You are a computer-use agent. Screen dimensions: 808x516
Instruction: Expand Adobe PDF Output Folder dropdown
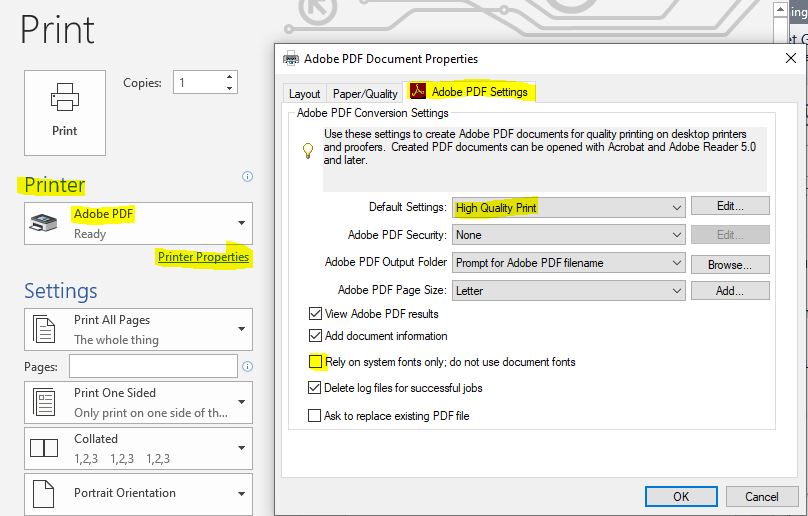point(676,263)
